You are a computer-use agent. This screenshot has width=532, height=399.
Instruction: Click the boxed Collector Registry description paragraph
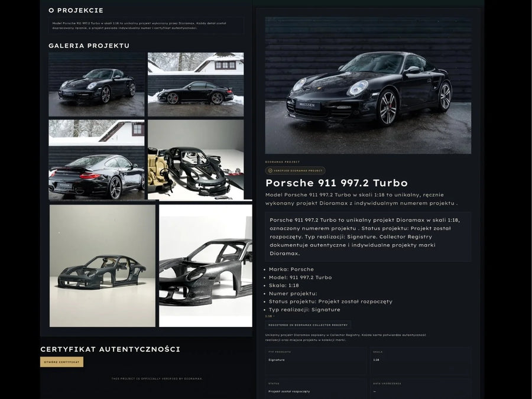click(368, 237)
